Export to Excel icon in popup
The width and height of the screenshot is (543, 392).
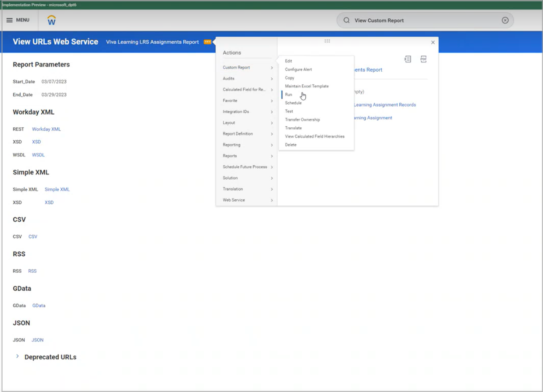407,59
